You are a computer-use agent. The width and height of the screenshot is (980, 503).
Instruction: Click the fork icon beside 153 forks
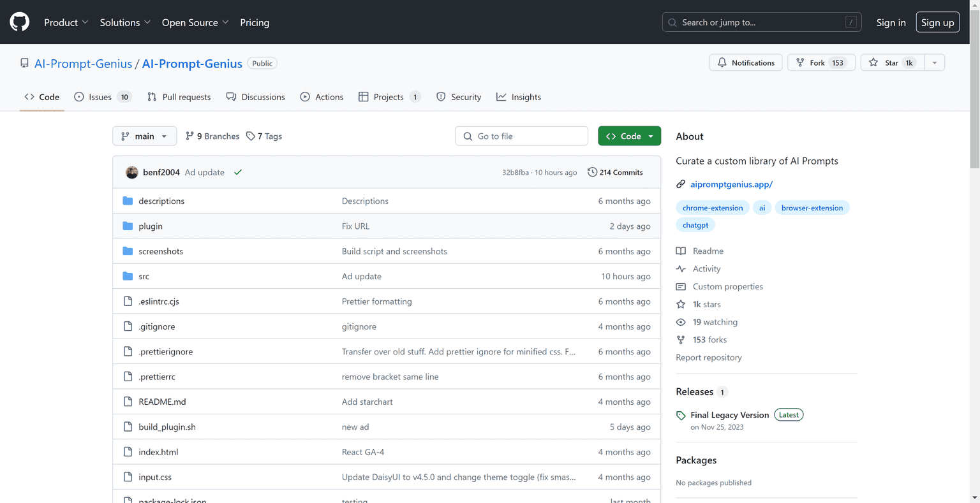point(681,340)
